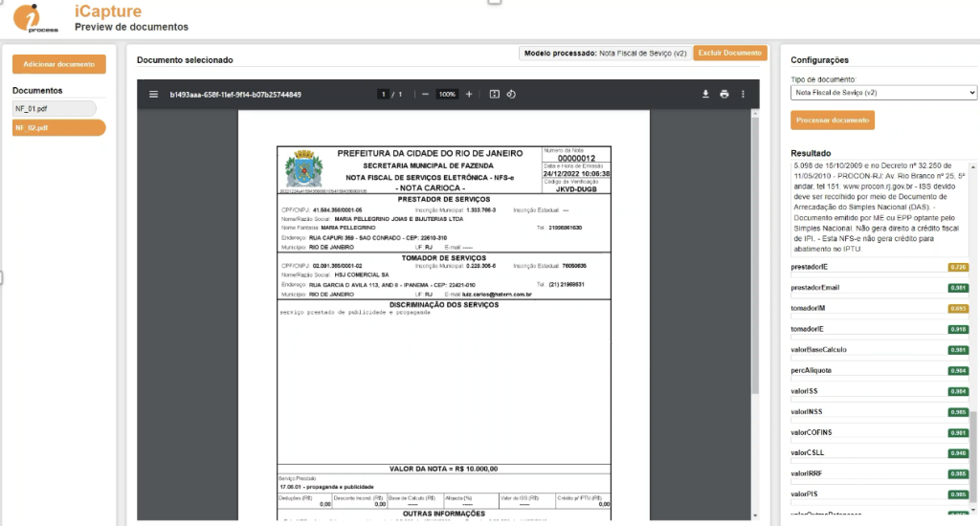Click the VALOR DA NOTA line in the document

point(444,469)
